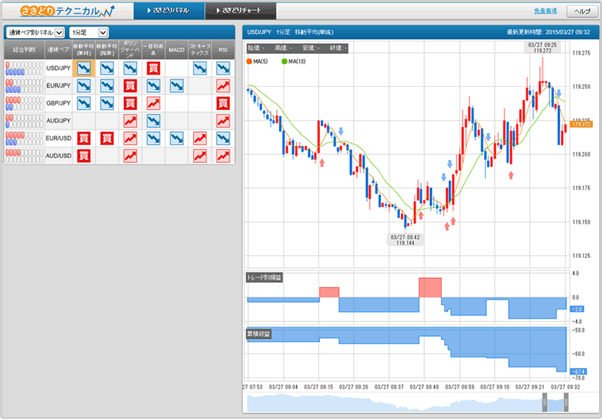Click EUR/JPY exponential moving average down signal

107,86
